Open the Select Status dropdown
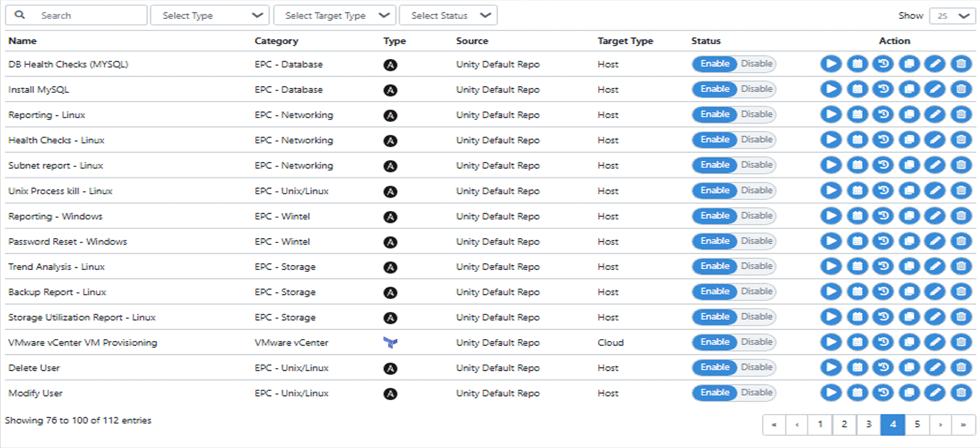The image size is (980, 448). click(448, 15)
